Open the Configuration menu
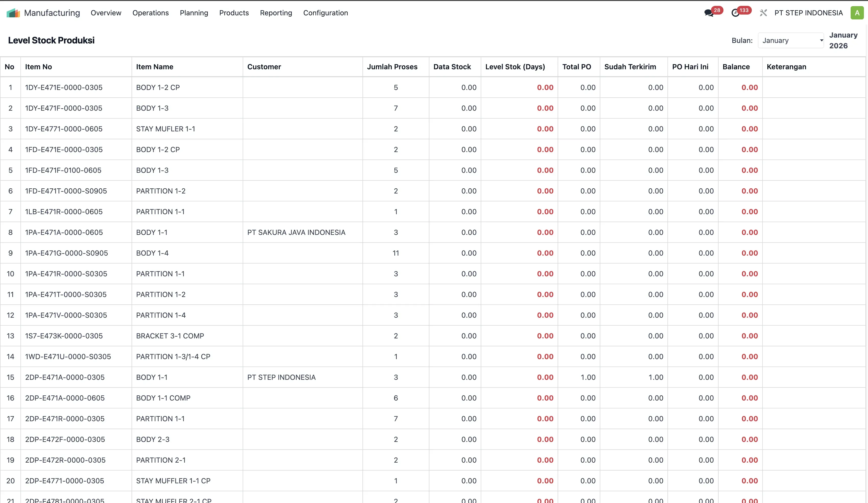868x503 pixels. point(325,13)
